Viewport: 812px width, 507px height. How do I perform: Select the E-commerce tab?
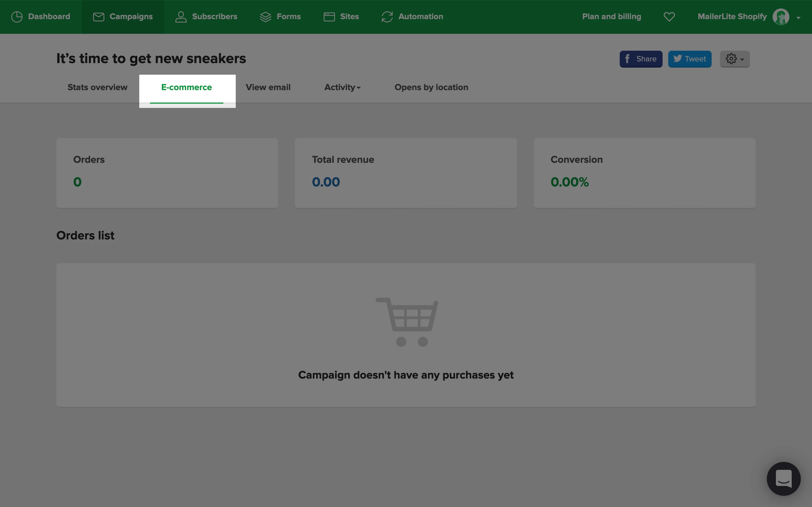click(x=187, y=88)
